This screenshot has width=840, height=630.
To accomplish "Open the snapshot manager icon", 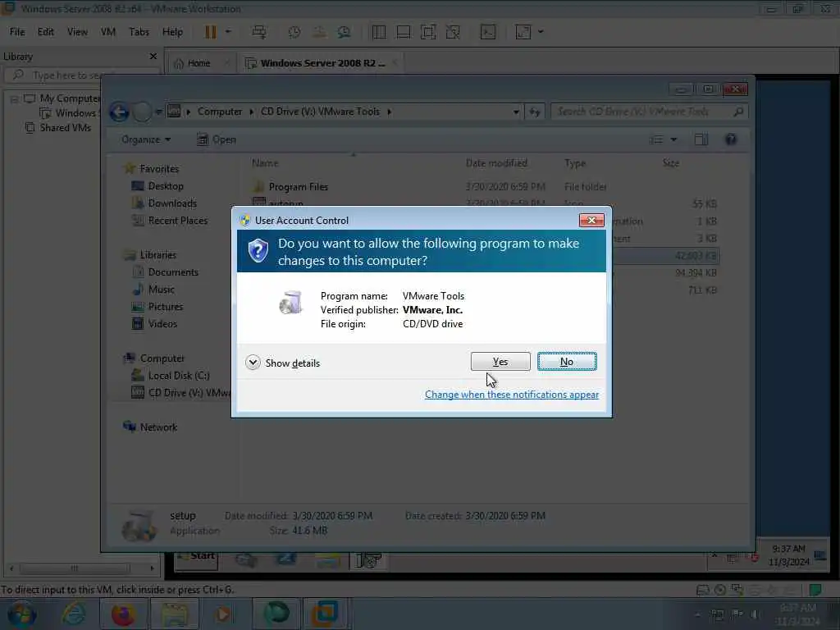I will click(x=344, y=32).
